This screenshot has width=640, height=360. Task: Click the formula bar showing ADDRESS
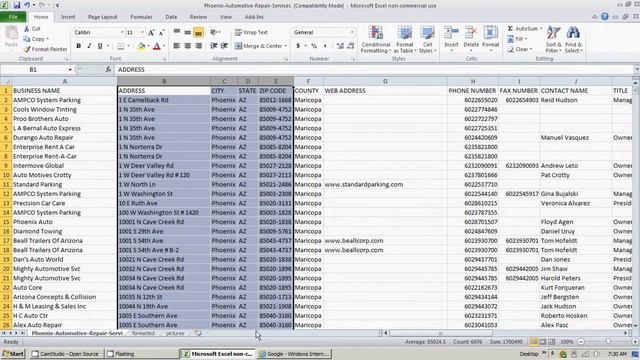(373, 70)
